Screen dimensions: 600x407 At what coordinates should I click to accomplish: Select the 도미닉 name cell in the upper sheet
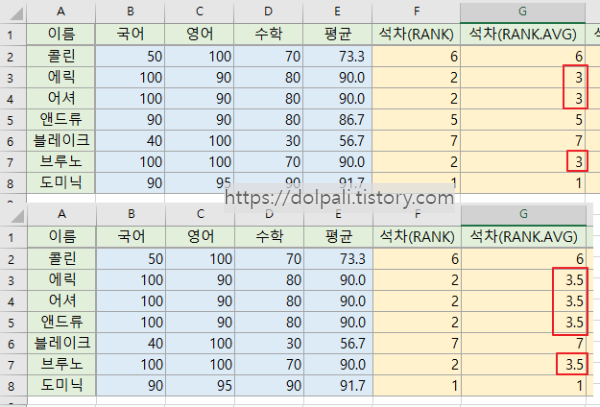point(61,183)
